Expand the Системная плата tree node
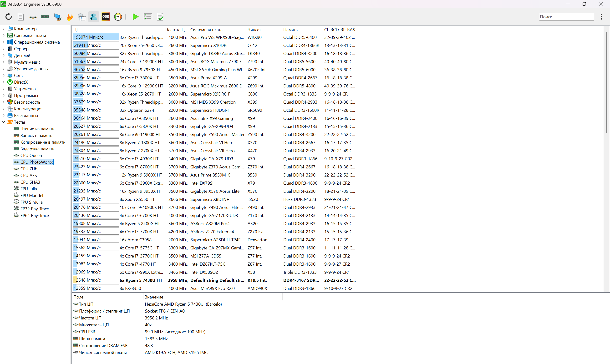610x364 pixels. [3, 35]
